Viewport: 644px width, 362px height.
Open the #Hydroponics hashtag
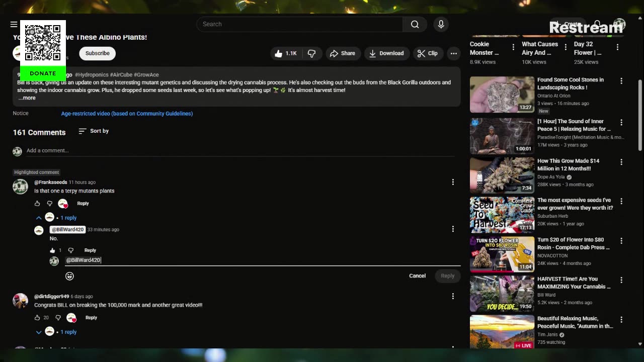(x=92, y=75)
